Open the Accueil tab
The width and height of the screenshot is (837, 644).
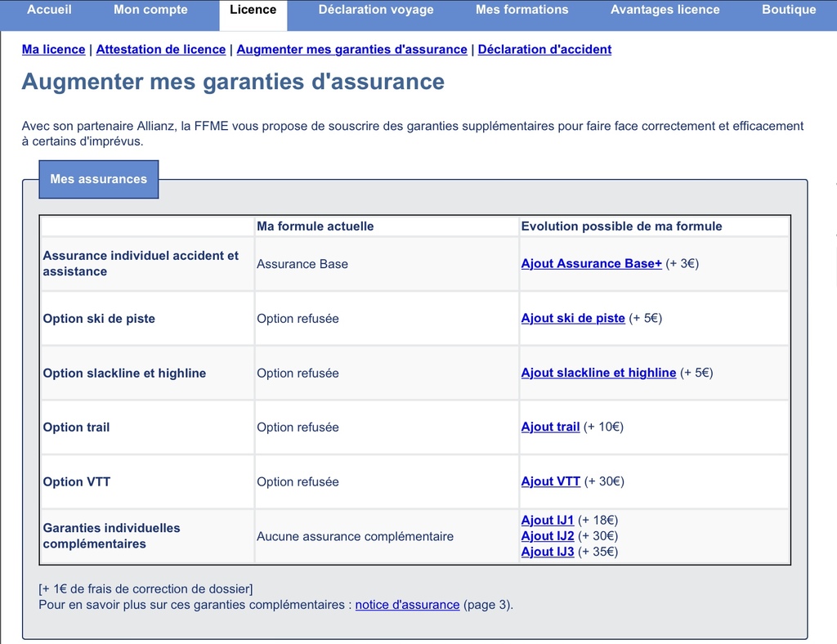point(49,10)
